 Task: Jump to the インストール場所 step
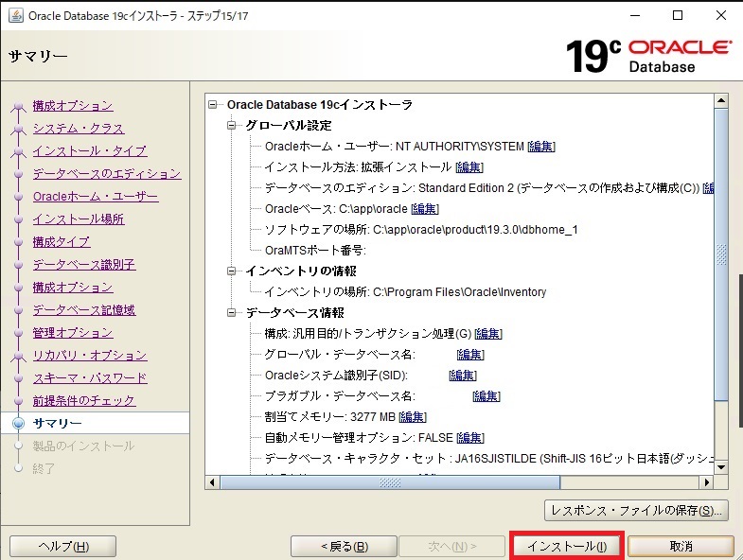pos(79,219)
